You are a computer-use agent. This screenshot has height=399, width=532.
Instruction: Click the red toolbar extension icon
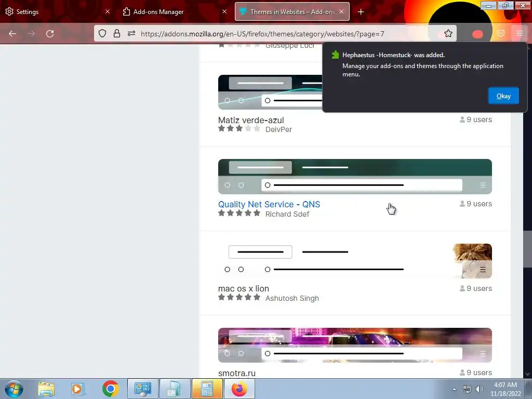[x=477, y=34]
